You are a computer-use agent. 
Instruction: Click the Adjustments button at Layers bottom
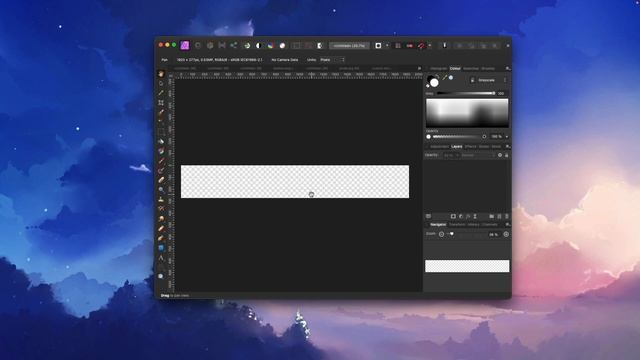point(461,216)
